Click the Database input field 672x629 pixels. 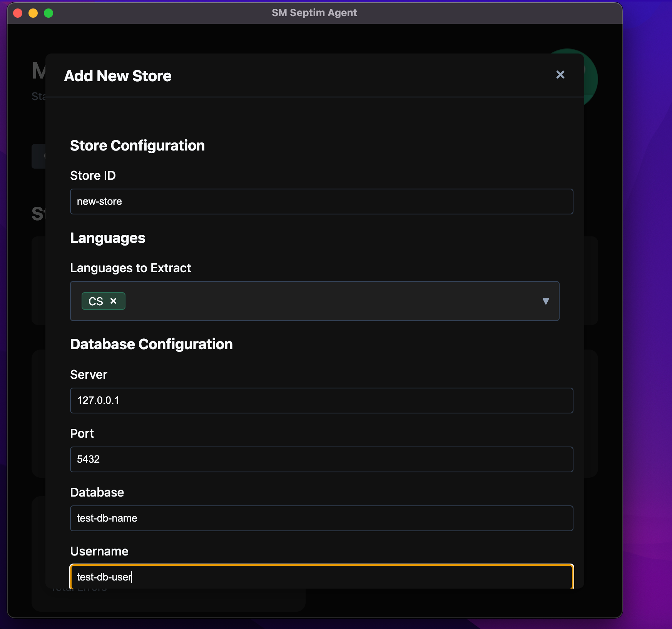[x=321, y=518]
